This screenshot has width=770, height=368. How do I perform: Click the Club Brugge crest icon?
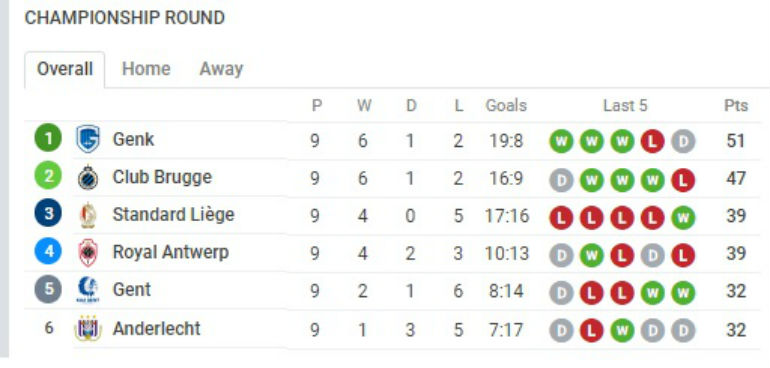[x=88, y=178]
